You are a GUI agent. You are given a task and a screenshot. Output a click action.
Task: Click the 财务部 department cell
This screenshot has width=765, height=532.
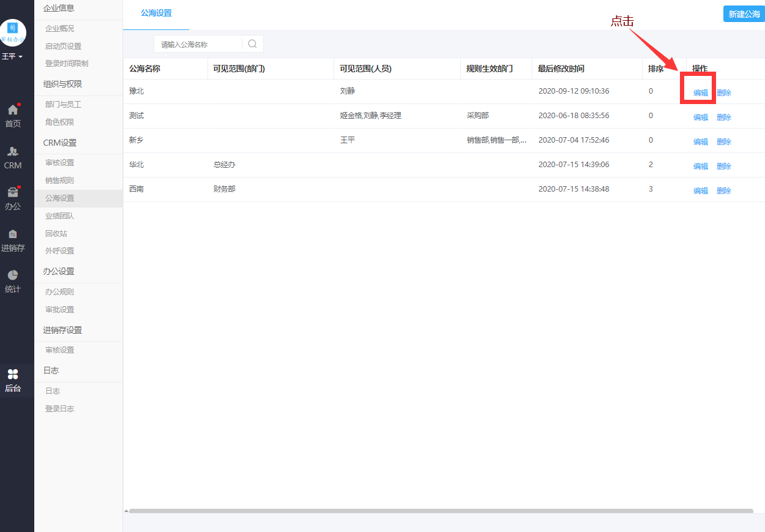tap(225, 189)
